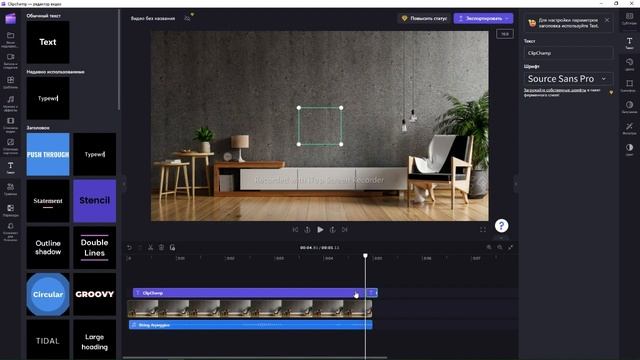Open the Your media folder tab
The image size is (640, 360).
pyautogui.click(x=11, y=39)
